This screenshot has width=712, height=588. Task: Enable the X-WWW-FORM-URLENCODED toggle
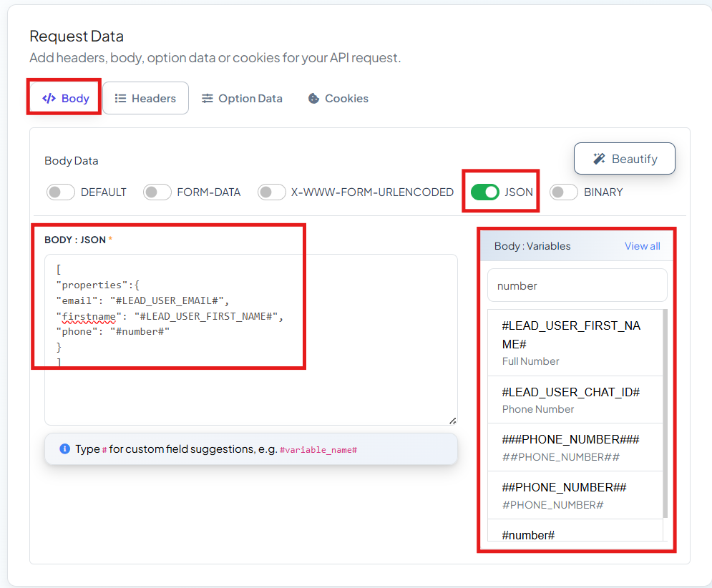point(271,192)
